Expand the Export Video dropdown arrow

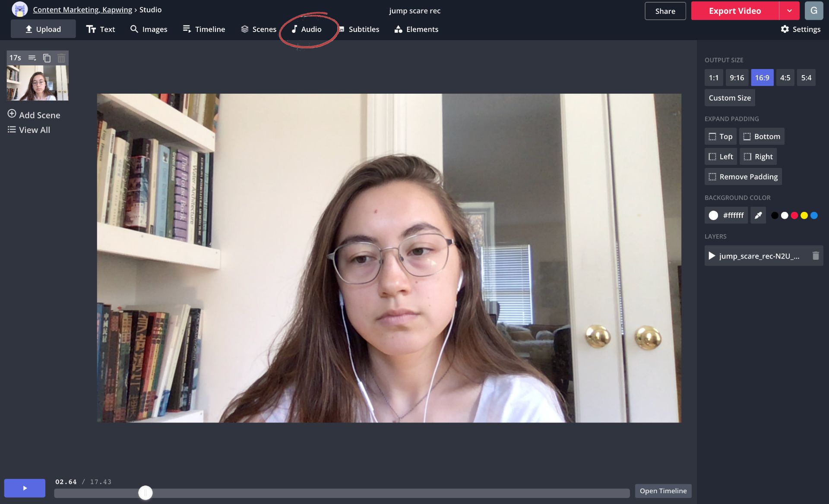(x=789, y=11)
